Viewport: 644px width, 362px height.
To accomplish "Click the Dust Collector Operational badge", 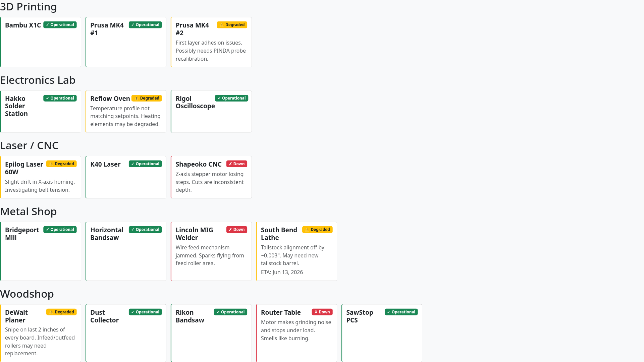I will (x=145, y=312).
